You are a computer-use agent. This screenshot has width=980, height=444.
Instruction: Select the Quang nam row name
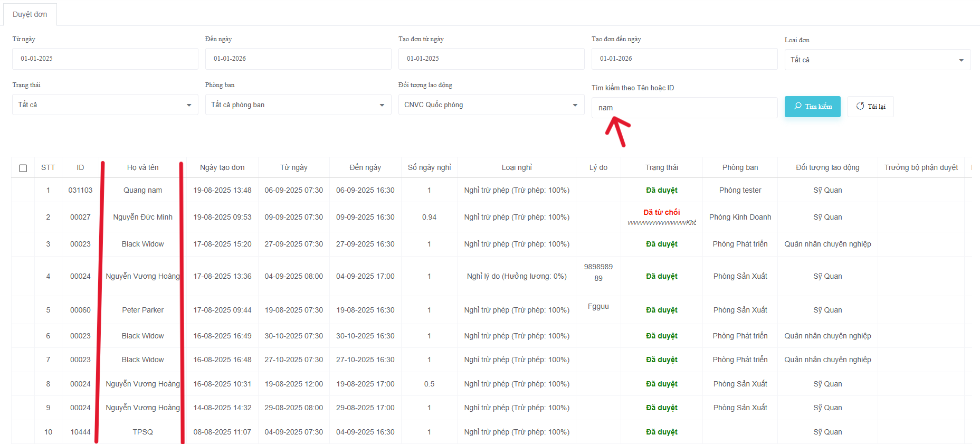(x=142, y=190)
